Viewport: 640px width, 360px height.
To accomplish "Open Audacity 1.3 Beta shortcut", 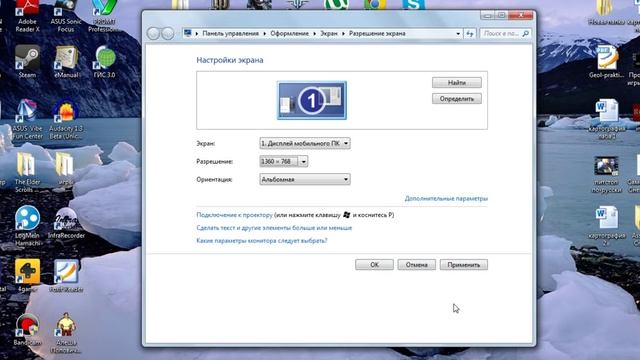I will tap(66, 119).
